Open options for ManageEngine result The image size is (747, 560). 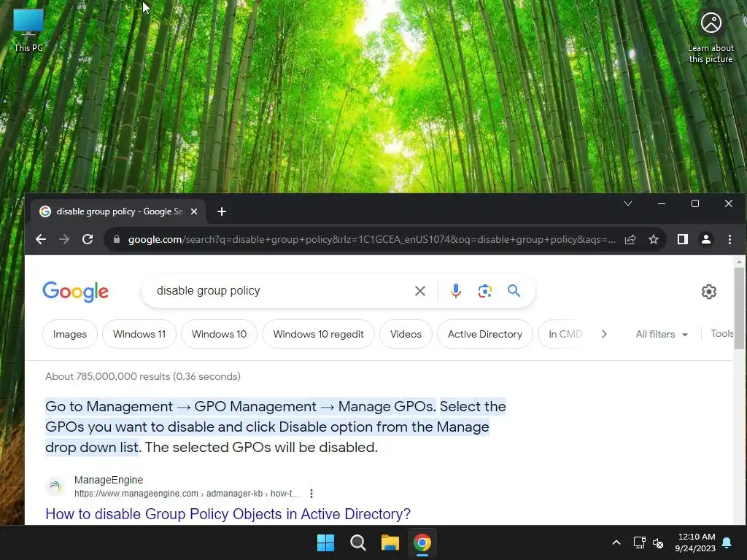click(x=311, y=494)
